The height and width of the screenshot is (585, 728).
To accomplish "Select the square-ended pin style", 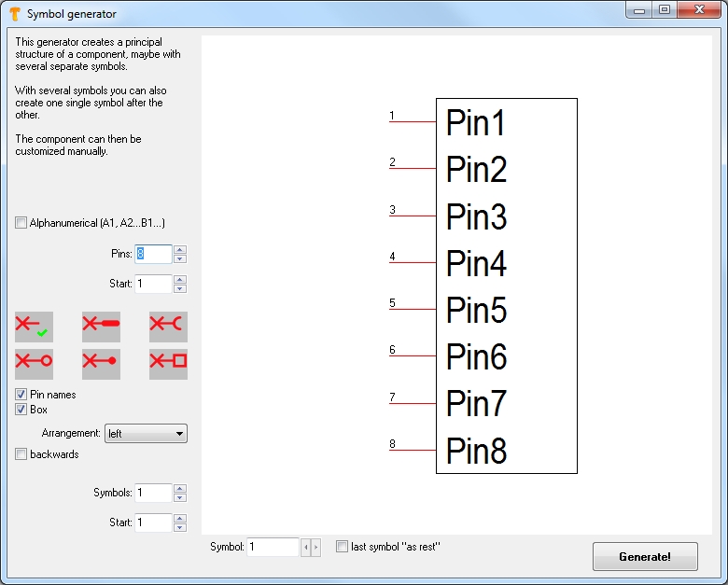I will click(x=168, y=364).
